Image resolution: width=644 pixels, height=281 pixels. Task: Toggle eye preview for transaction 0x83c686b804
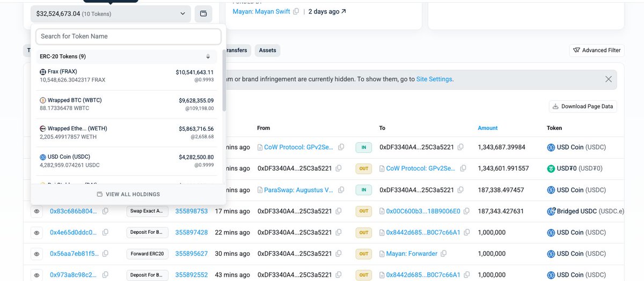[x=36, y=211]
